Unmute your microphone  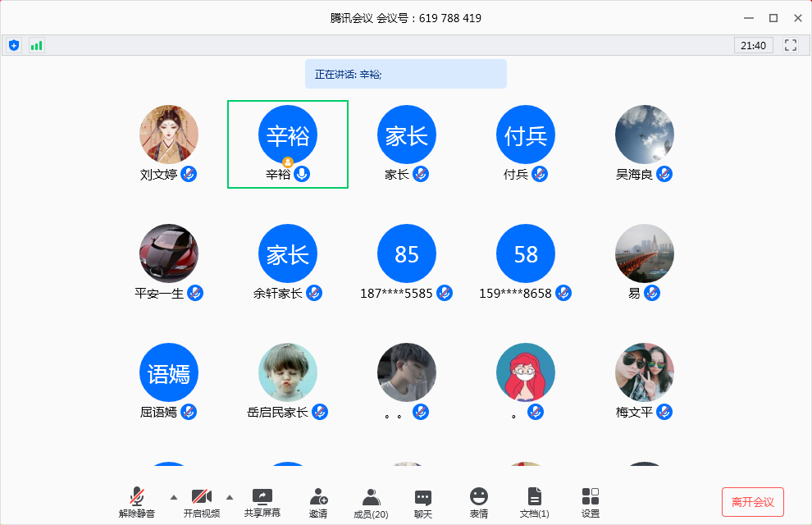(x=136, y=502)
